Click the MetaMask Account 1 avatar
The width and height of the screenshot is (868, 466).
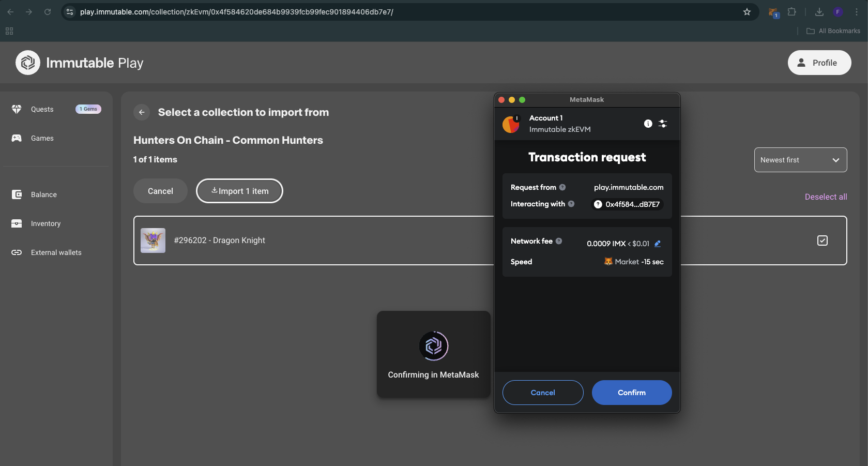[511, 124]
